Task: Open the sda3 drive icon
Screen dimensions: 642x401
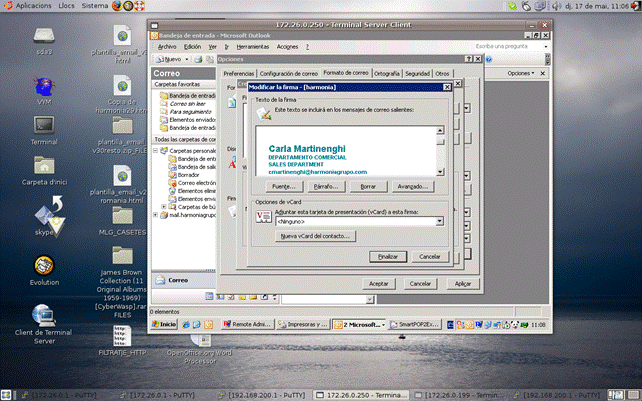Action: pos(44,35)
